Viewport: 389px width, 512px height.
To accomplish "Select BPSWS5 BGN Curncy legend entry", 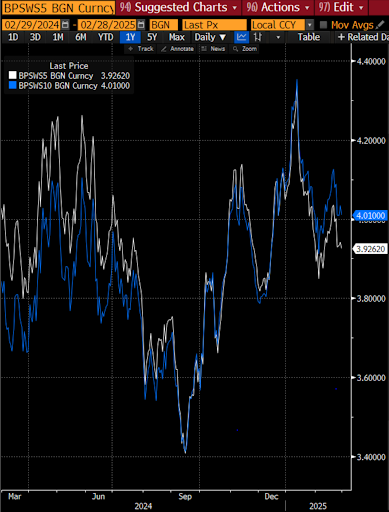I will [x=69, y=75].
